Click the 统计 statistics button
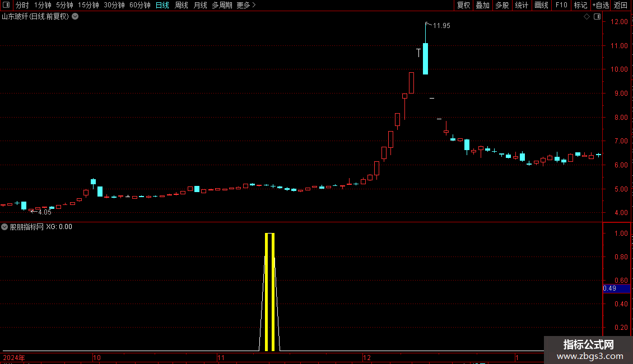Image resolution: width=633 pixels, height=364 pixels. click(522, 5)
